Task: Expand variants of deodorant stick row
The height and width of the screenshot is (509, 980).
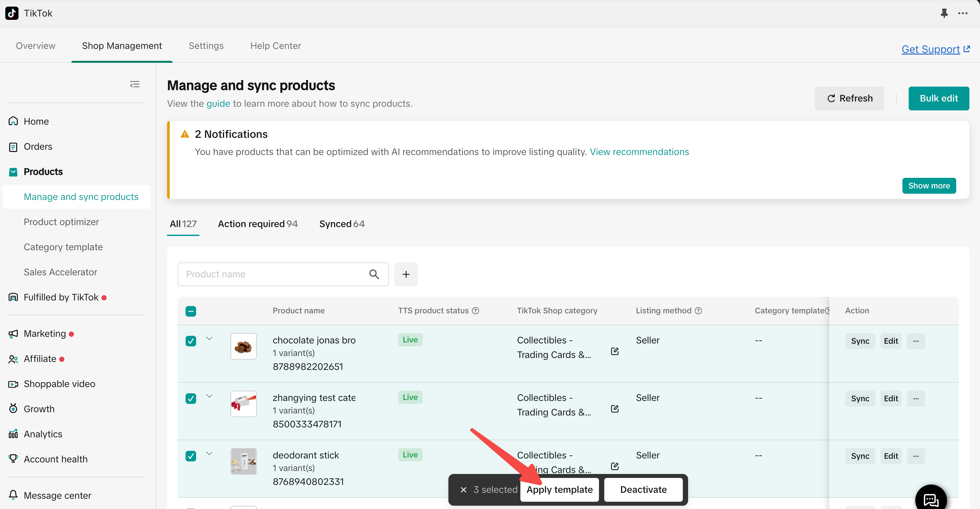Action: 209,453
